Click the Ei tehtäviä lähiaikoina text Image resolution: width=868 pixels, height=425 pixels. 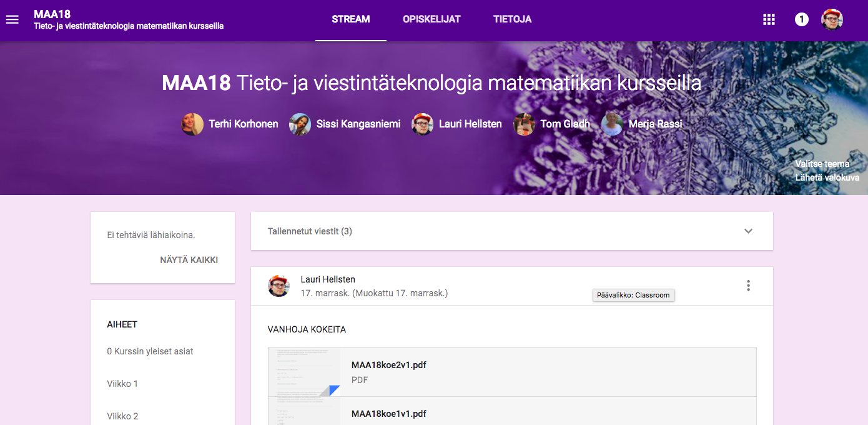(151, 236)
